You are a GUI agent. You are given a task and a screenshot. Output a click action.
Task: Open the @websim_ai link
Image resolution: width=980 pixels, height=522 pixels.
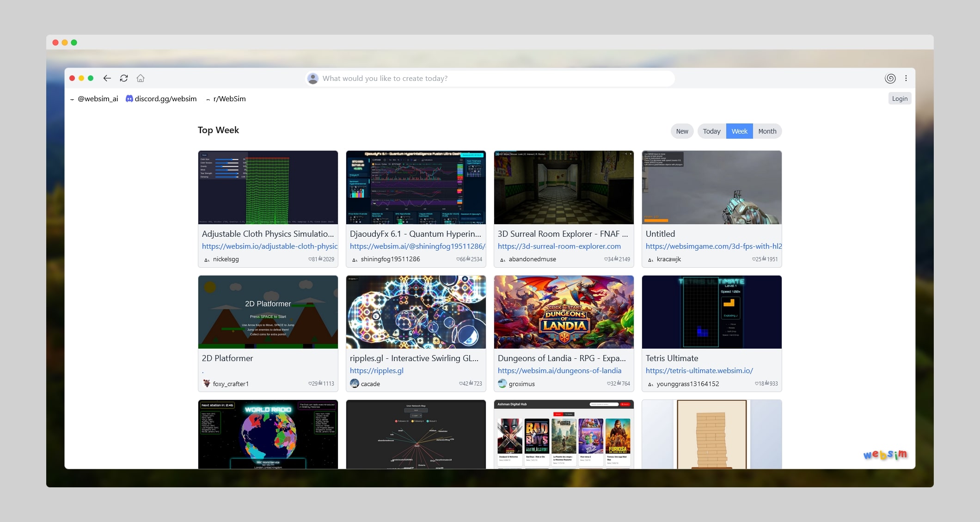(x=98, y=98)
